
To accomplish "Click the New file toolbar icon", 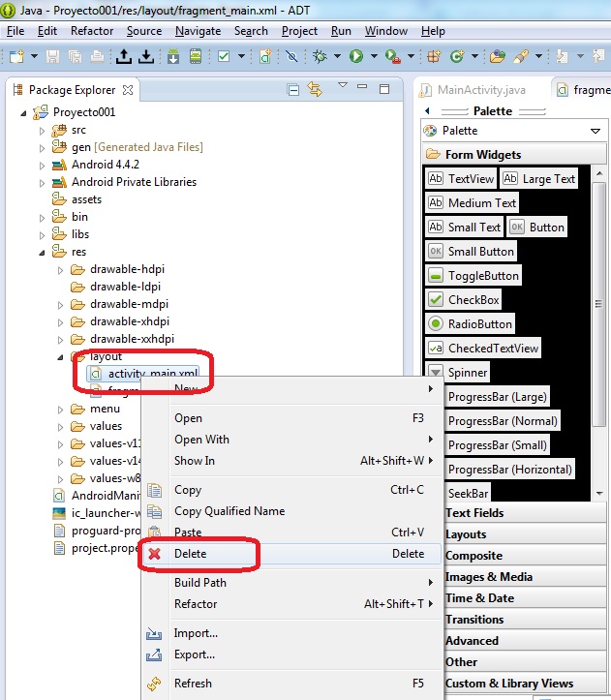I will pos(17,56).
